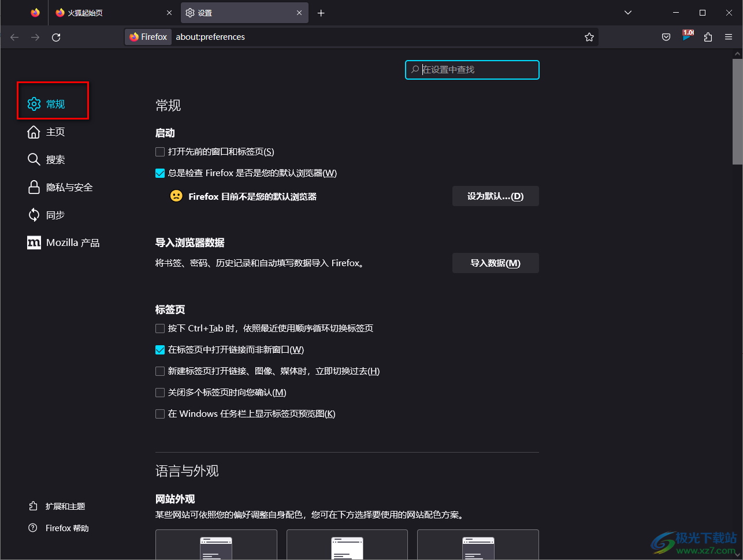Click the Firefox identity badge in the address bar
Viewport: 743px width, 560px height.
click(148, 37)
